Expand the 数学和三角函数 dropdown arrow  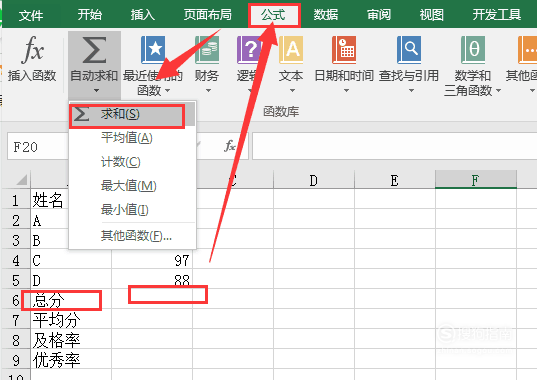[x=498, y=91]
